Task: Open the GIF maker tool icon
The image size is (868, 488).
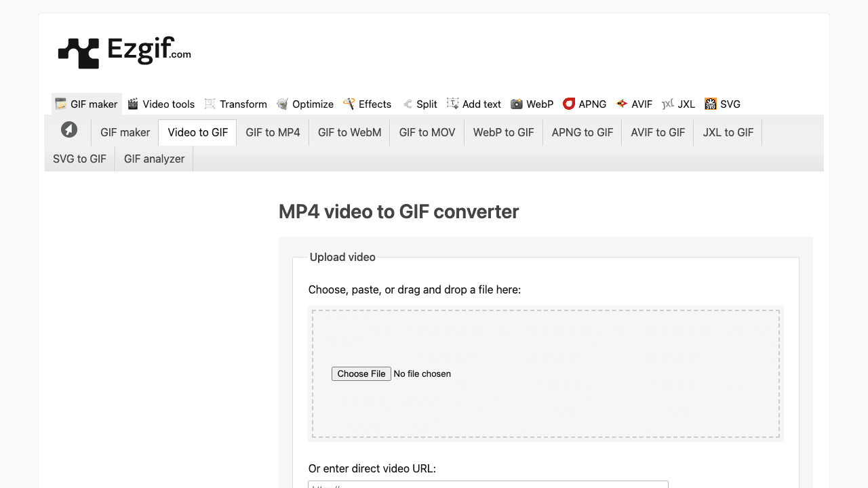Action: (62, 104)
